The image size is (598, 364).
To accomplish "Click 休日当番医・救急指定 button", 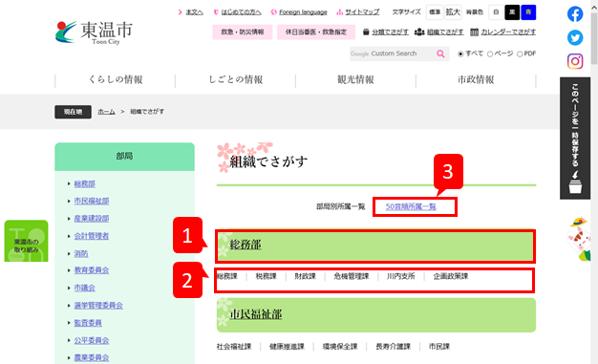I will (316, 32).
